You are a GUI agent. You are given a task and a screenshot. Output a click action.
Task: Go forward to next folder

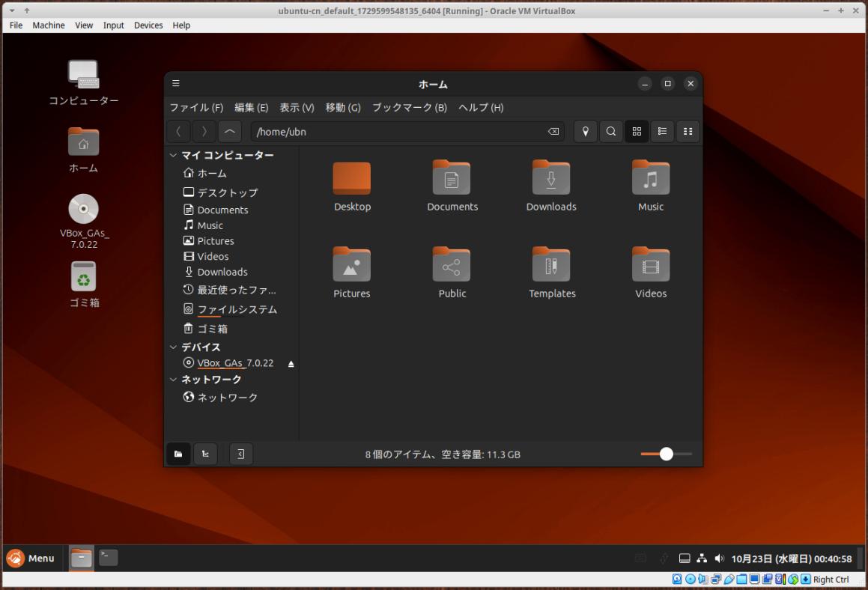tap(204, 132)
